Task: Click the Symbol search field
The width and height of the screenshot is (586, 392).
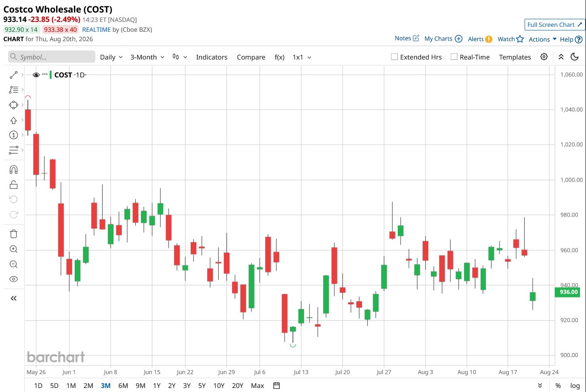Action: pos(52,57)
